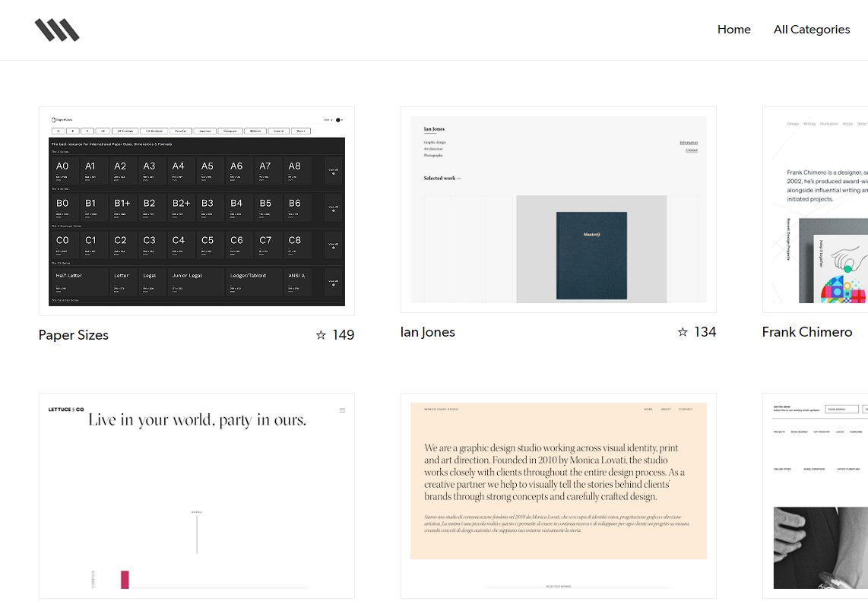
Task: Open the Paper Sizes website thumbnail
Action: [x=197, y=211]
